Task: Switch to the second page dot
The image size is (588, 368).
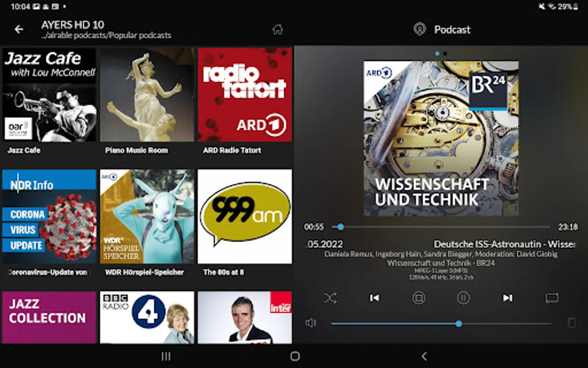Action: pos(445,54)
